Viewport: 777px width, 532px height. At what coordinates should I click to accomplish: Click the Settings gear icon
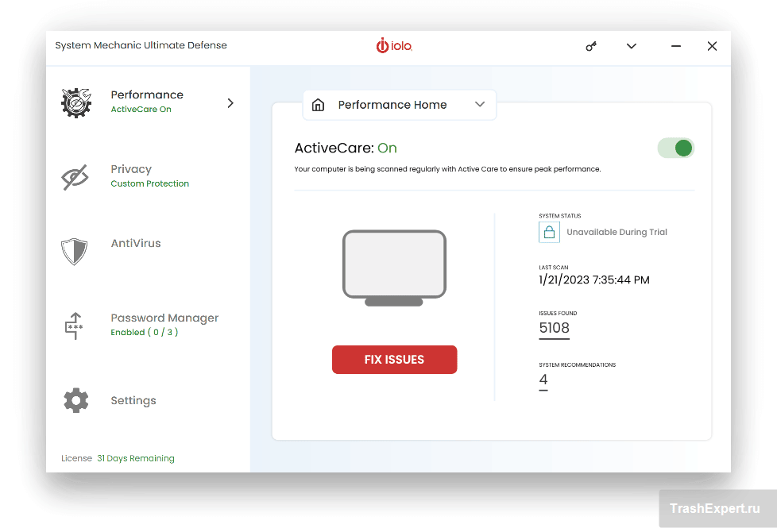click(75, 400)
